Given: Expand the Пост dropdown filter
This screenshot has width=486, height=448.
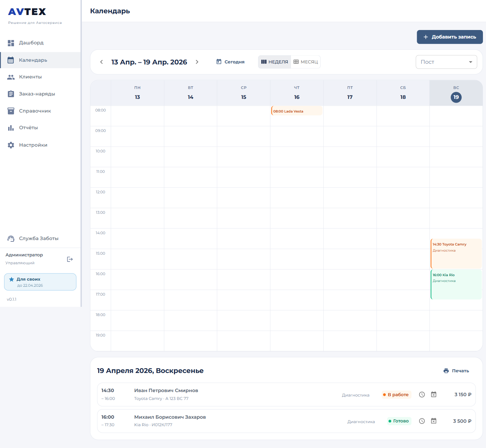Looking at the screenshot, I should pos(446,62).
